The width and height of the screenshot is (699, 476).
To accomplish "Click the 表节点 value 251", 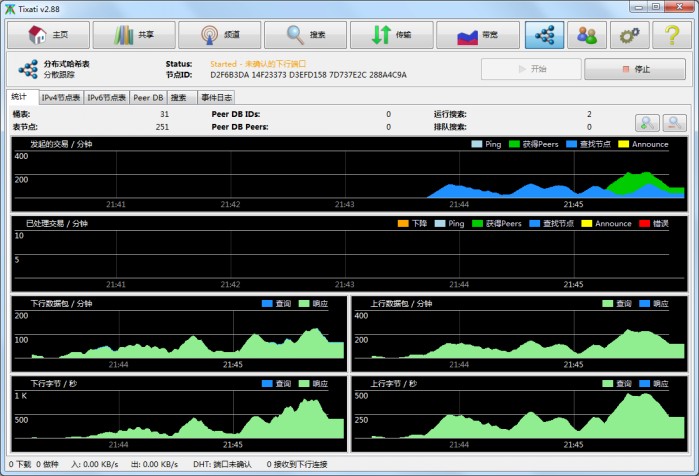I will (x=162, y=127).
